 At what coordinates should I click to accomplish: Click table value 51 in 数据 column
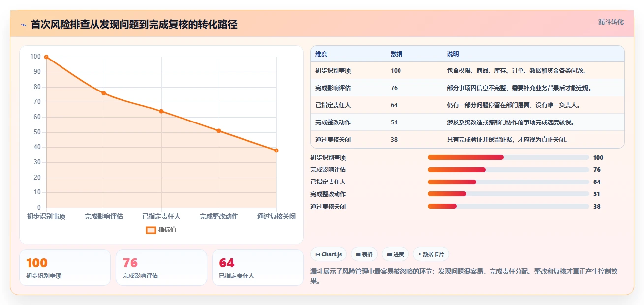394,122
